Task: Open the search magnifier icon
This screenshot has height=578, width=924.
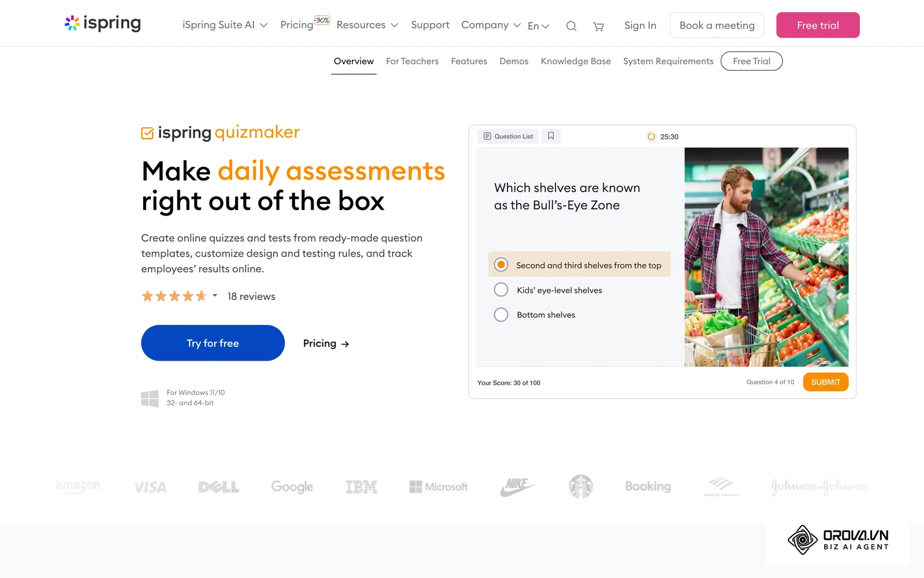Action: point(571,26)
